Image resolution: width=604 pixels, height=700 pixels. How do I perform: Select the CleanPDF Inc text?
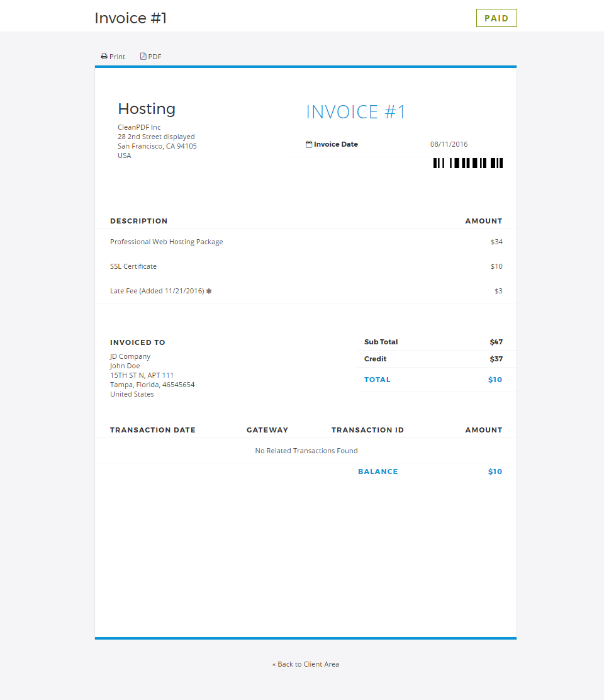(139, 127)
